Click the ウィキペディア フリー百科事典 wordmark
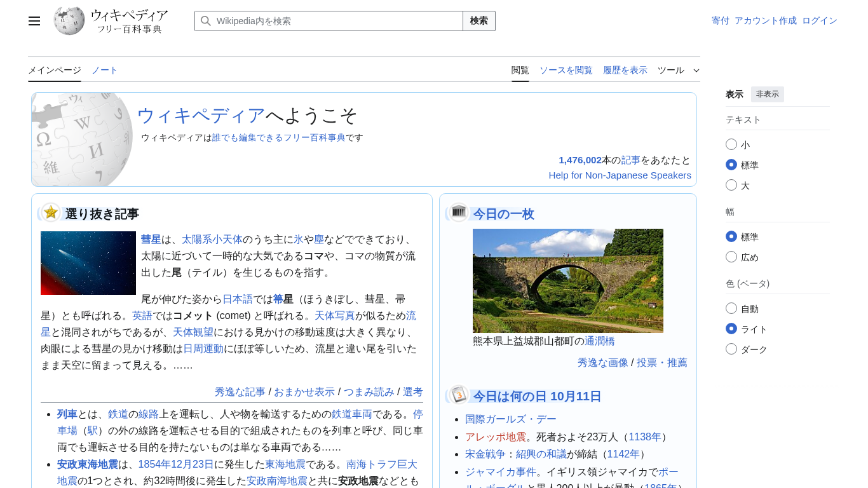The width and height of the screenshot is (868, 488). click(x=129, y=21)
